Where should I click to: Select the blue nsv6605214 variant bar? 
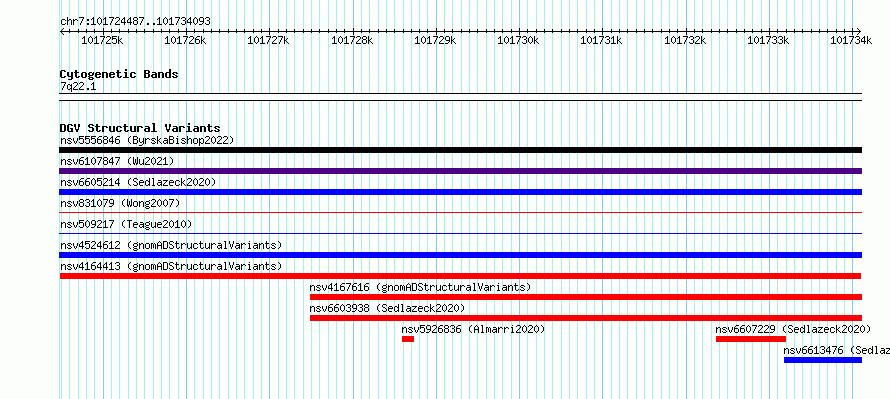coord(460,192)
